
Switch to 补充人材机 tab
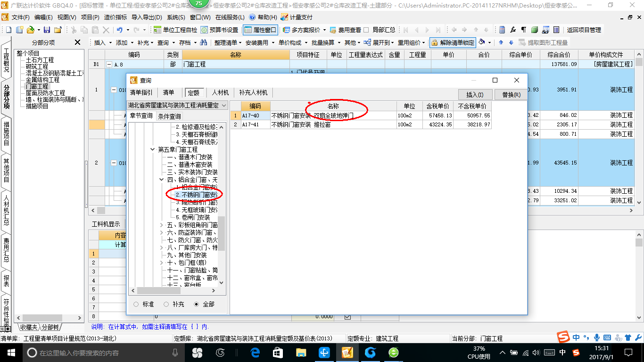253,93
